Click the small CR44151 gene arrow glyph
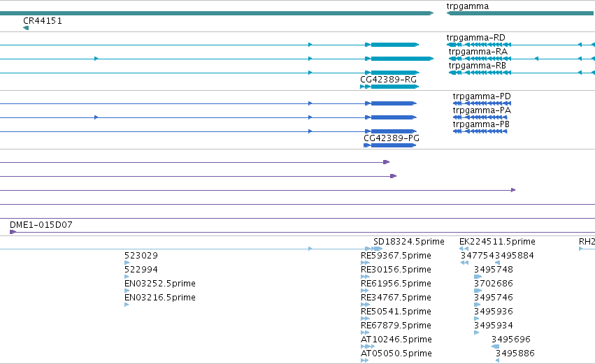Screen dimensions: 595x364 [26, 28]
